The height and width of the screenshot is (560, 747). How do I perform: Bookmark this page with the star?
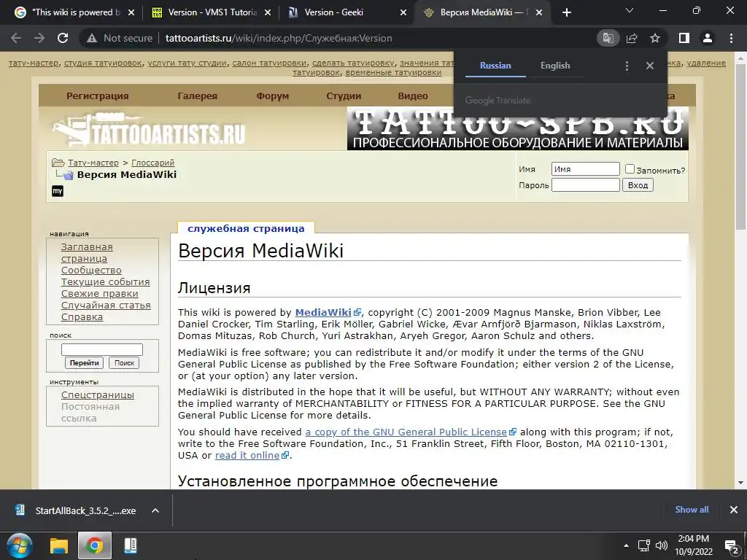[x=655, y=38]
